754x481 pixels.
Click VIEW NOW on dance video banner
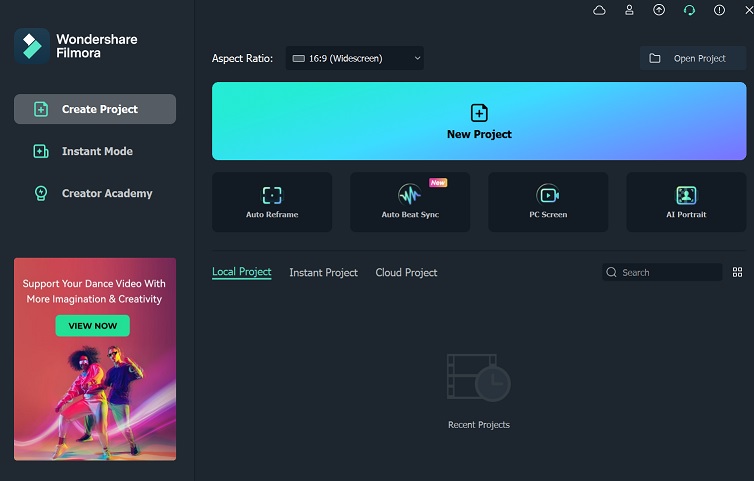92,326
